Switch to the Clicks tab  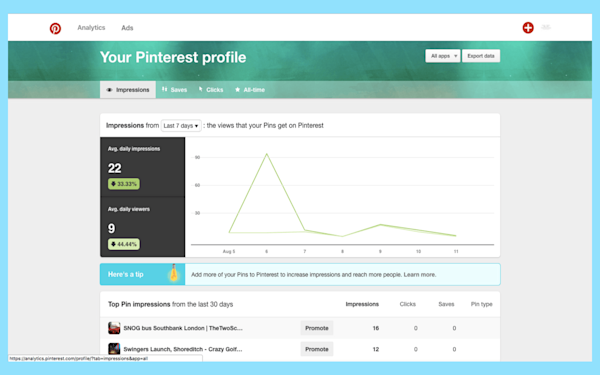211,90
